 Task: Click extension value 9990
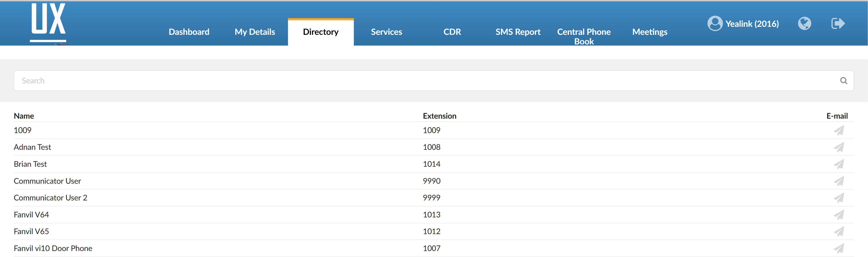pyautogui.click(x=432, y=181)
